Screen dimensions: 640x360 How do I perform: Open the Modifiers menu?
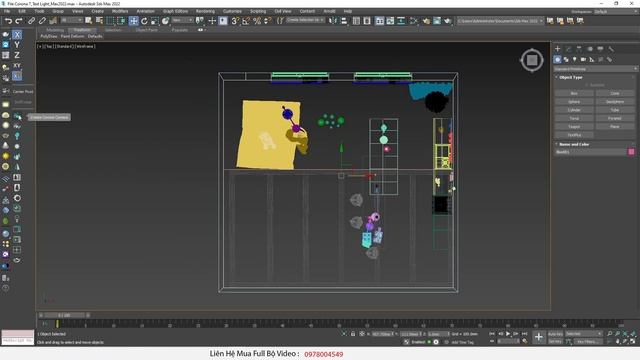point(120,11)
